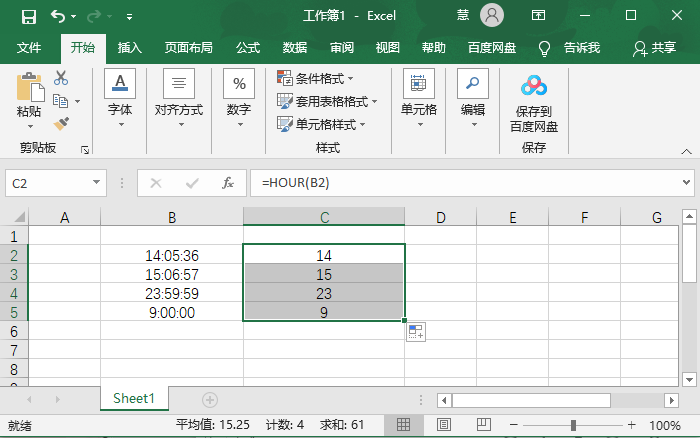The width and height of the screenshot is (700, 438).
Task: Select column D header
Action: tap(441, 217)
